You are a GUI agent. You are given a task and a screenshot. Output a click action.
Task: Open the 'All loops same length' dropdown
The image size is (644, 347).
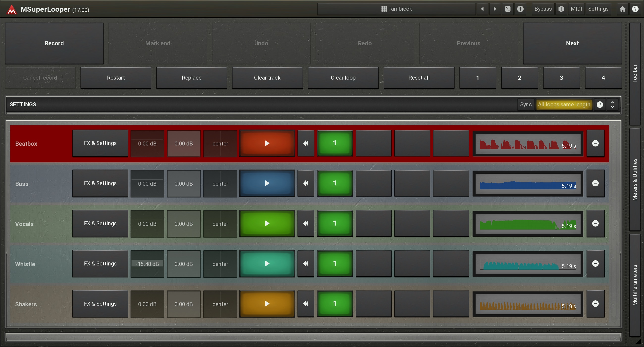tap(564, 105)
